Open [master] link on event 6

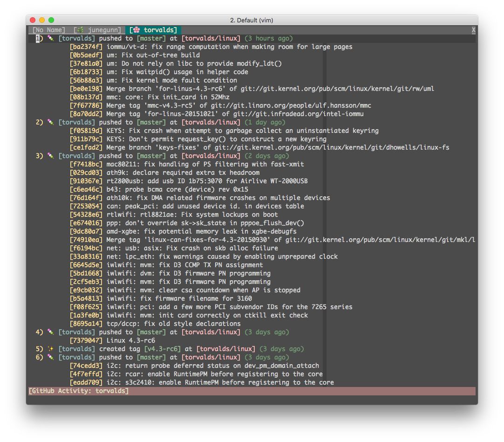(x=151, y=357)
